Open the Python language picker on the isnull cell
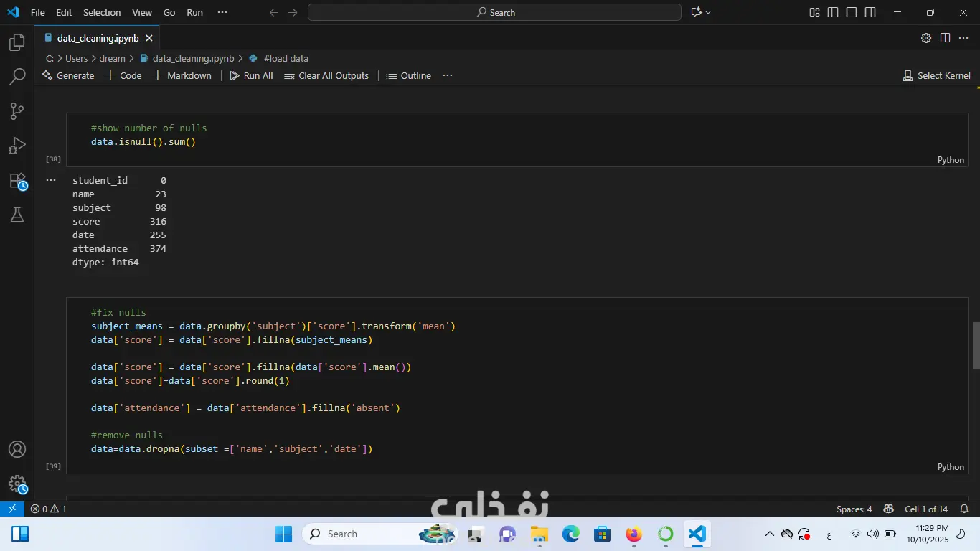 click(x=951, y=160)
